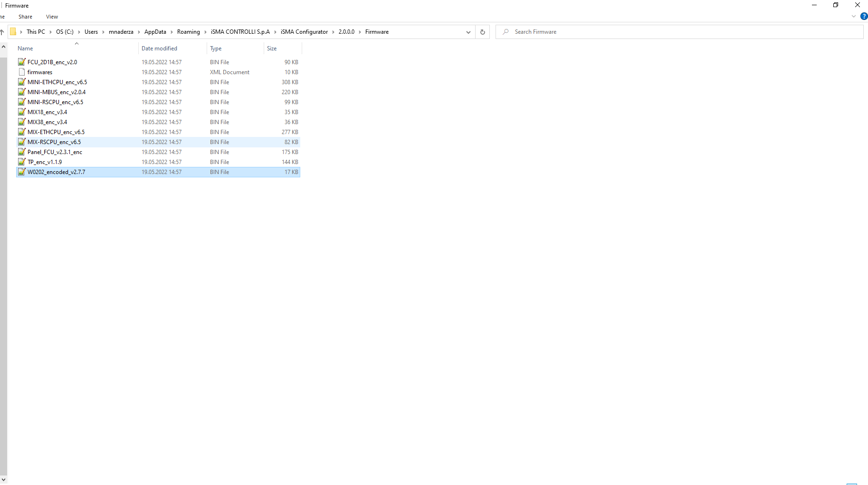Switch to the Share tab
The image size is (868, 485).
[x=25, y=16]
